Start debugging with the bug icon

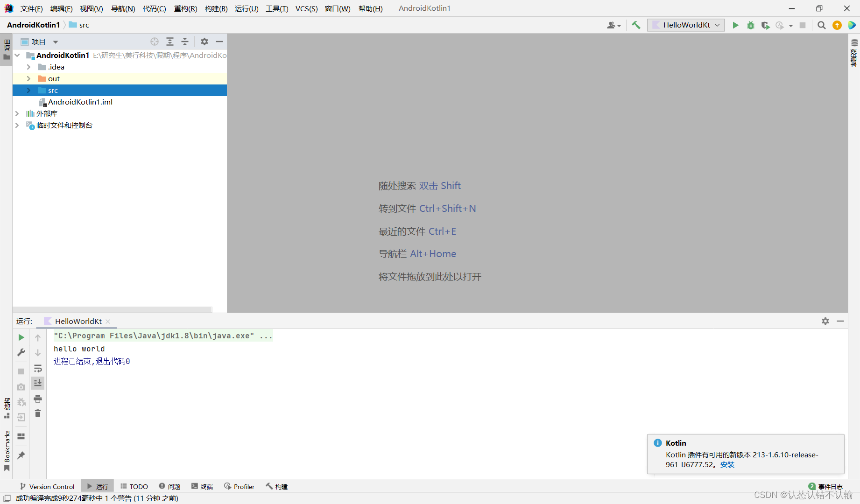click(751, 25)
